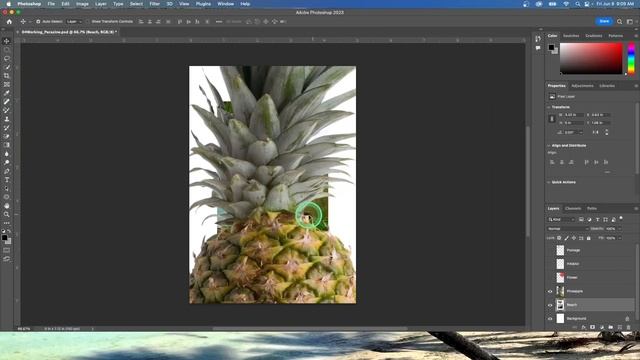This screenshot has width=640, height=360.
Task: Click foreground color swatch in Color panel
Action: (x=551, y=47)
